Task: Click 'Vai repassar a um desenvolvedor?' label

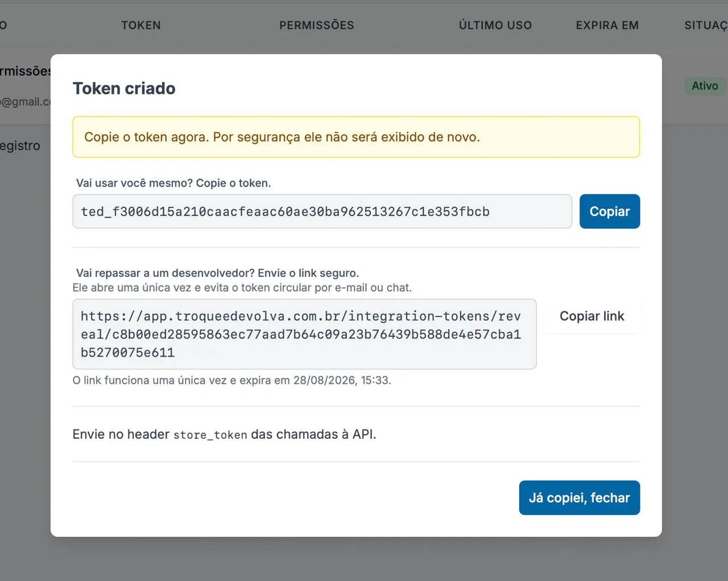Action: point(218,273)
